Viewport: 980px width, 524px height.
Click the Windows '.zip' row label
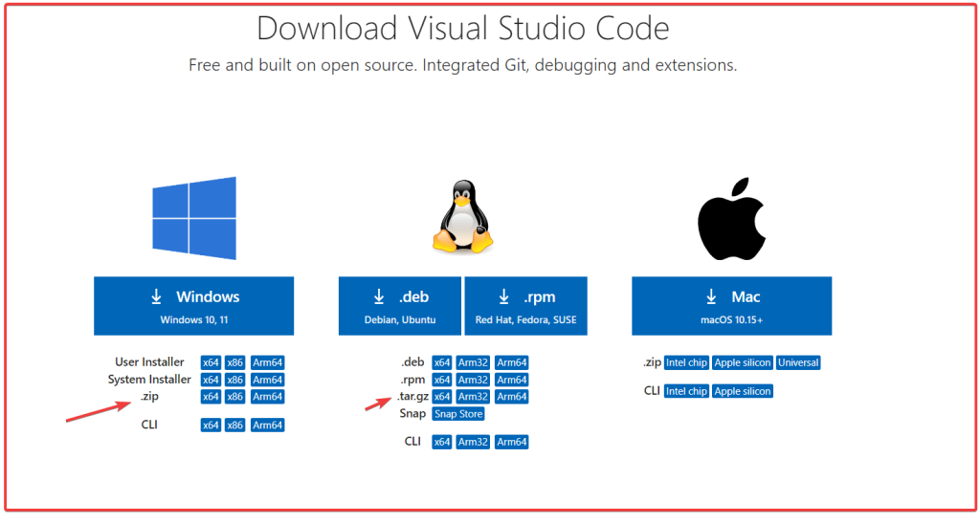coord(149,396)
